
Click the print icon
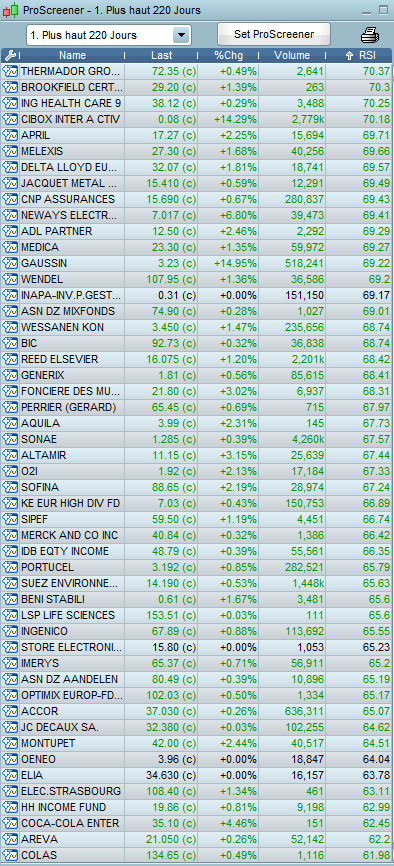click(x=370, y=35)
